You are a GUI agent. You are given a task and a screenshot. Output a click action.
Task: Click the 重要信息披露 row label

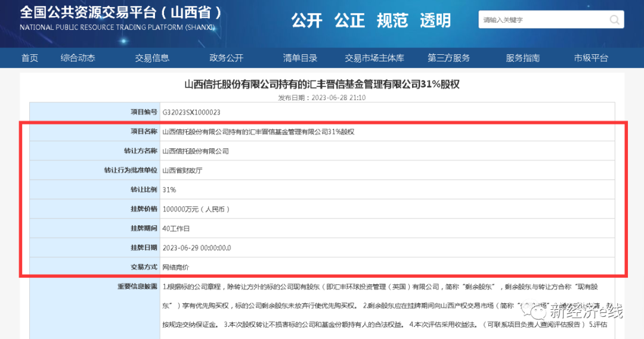coord(137,287)
